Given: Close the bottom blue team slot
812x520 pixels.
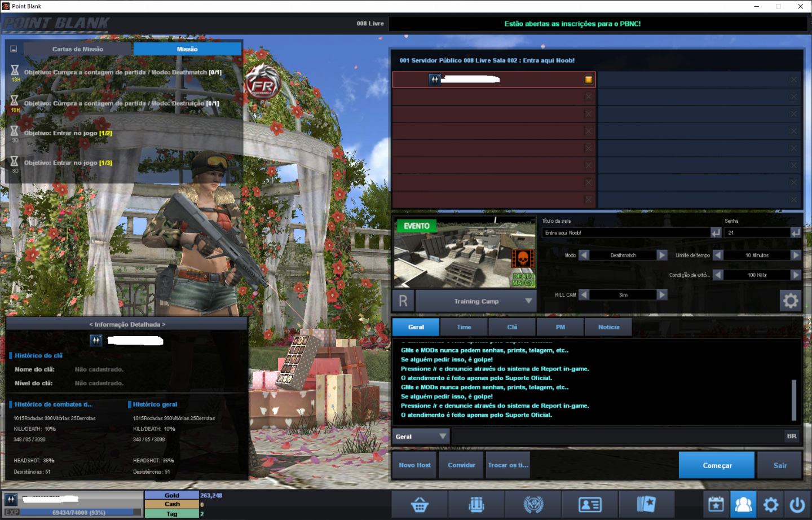Looking at the screenshot, I should pos(794,200).
